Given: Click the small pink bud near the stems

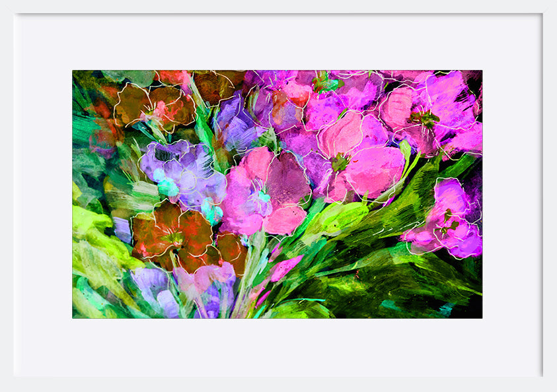Looking at the screenshot, I should tap(284, 268).
